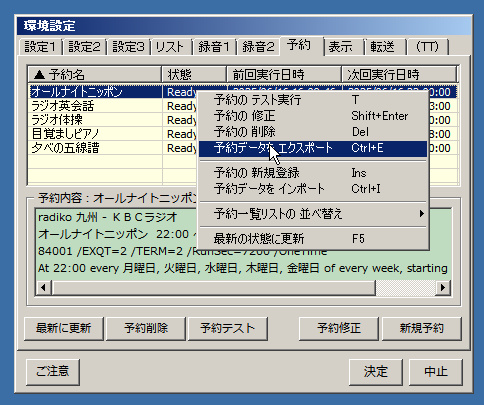Go to the リスト tab
Viewport: 484px width, 405px height.
[171, 47]
